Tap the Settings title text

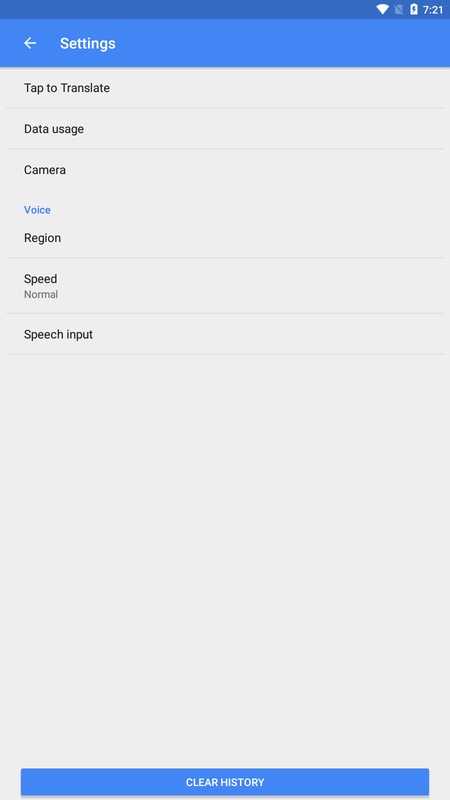(x=88, y=43)
